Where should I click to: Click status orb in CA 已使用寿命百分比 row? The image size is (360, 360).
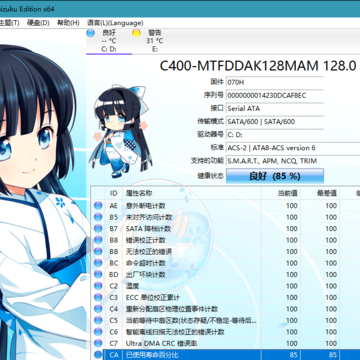(x=98, y=355)
